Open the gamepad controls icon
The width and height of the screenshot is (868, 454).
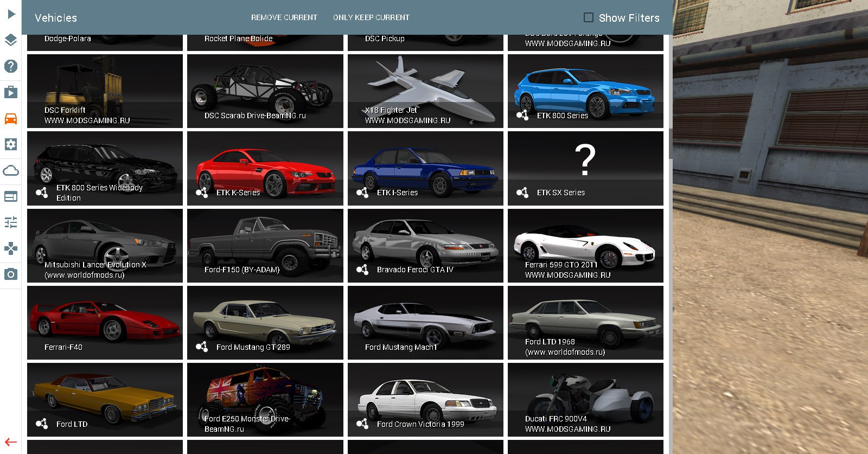point(11,248)
